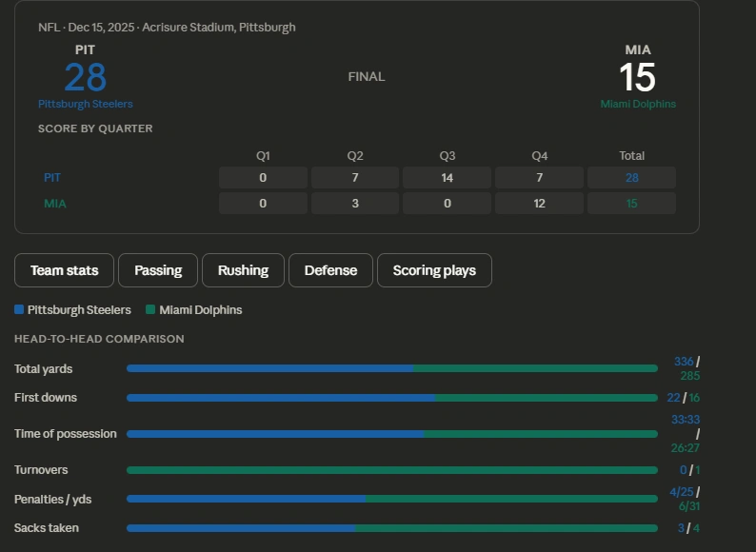Click MIA total cell showing 15
The image size is (756, 552).
pos(631,204)
